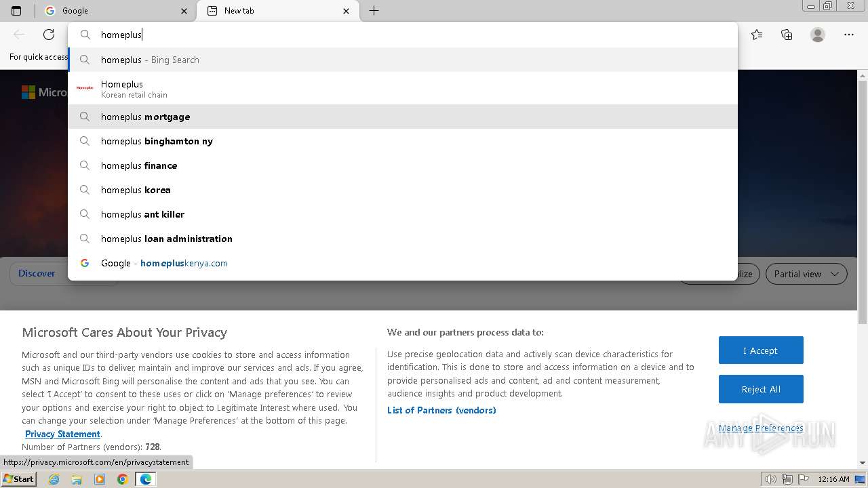Image resolution: width=868 pixels, height=488 pixels.
Task: Add a new tab with plus icon
Action: point(374,11)
